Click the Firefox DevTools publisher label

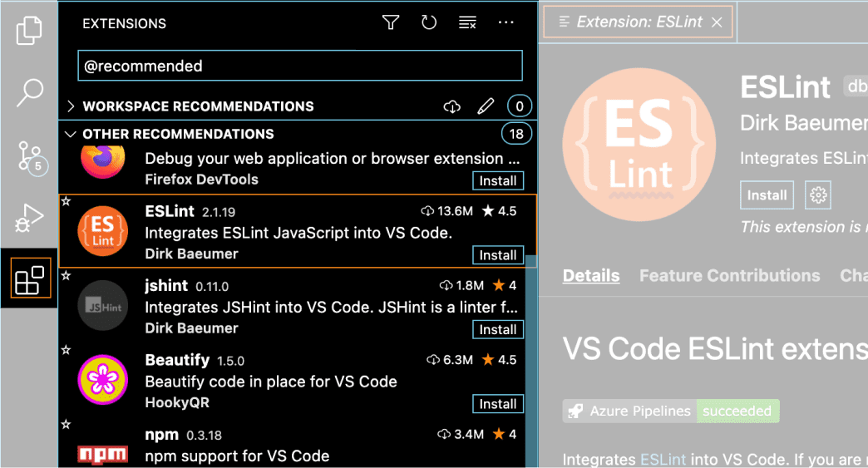point(201,180)
